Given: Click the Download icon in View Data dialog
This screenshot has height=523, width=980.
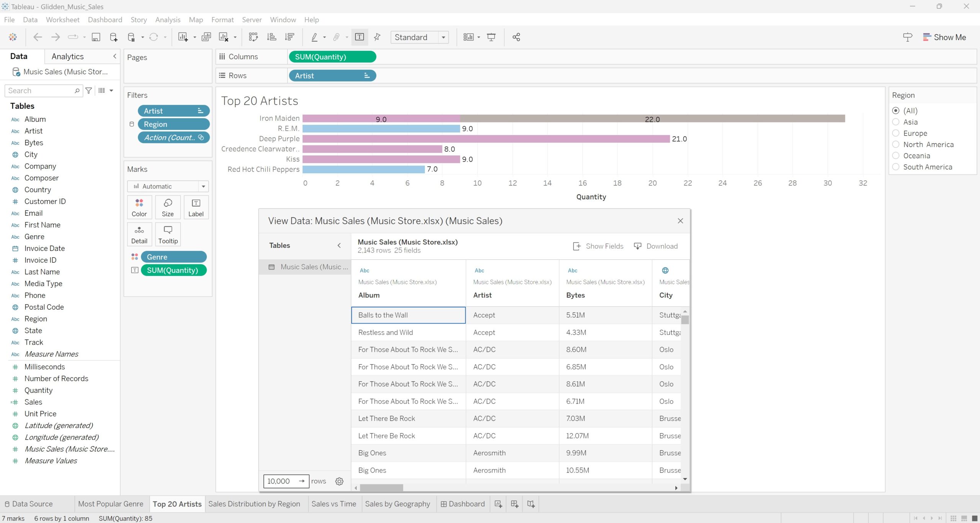Looking at the screenshot, I should point(637,246).
